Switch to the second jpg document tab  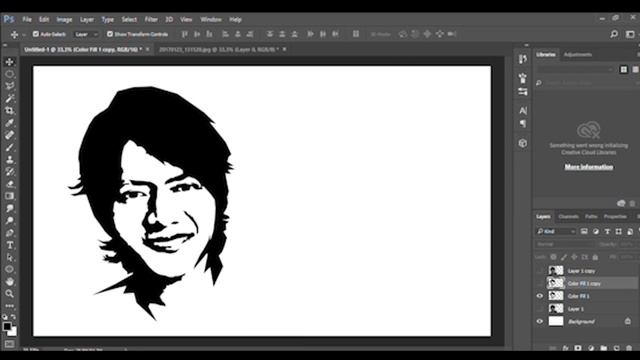tap(219, 49)
